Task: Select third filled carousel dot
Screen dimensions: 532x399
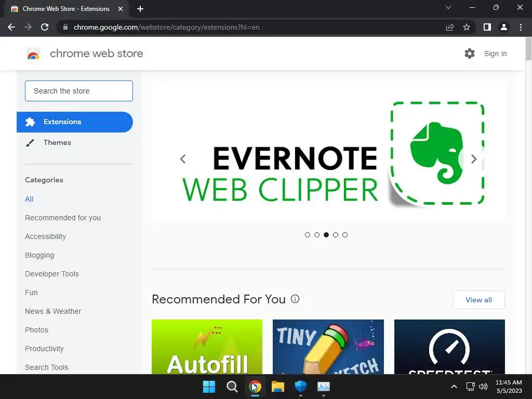Action: pyautogui.click(x=326, y=235)
